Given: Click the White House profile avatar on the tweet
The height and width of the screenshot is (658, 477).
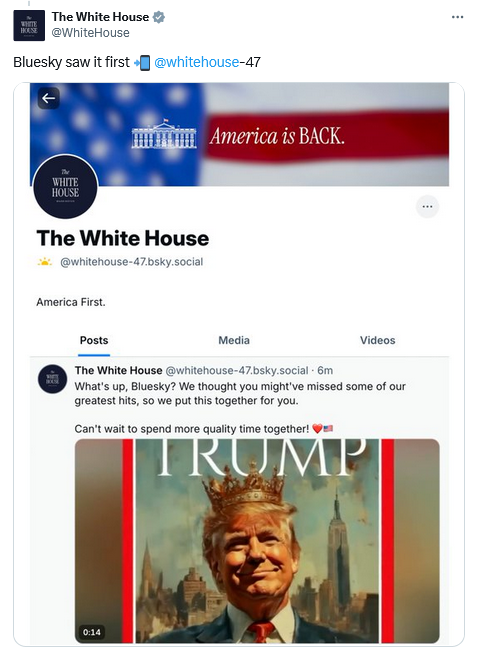Looking at the screenshot, I should (x=29, y=26).
